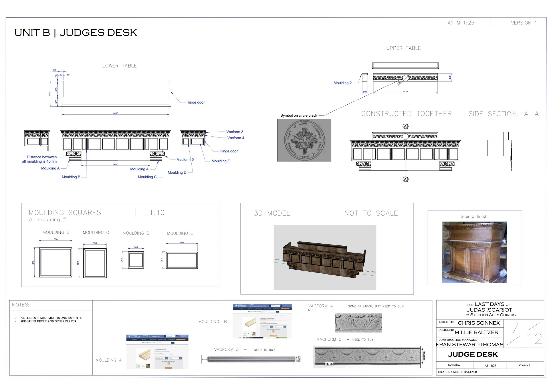Select the 'CONSTRUCTED TOGETHER' heading
This screenshot has width=555, height=392.
pyautogui.click(x=406, y=114)
